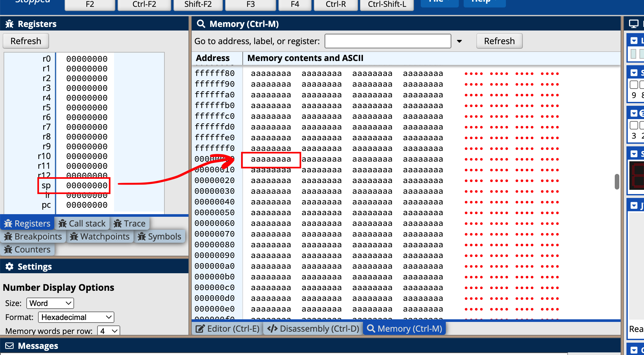
Task: Click the Memory panel vertical scrollbar thumb
Action: [617, 182]
